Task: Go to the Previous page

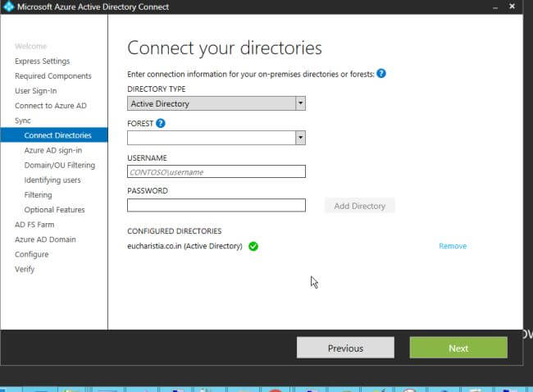Action: pos(345,348)
